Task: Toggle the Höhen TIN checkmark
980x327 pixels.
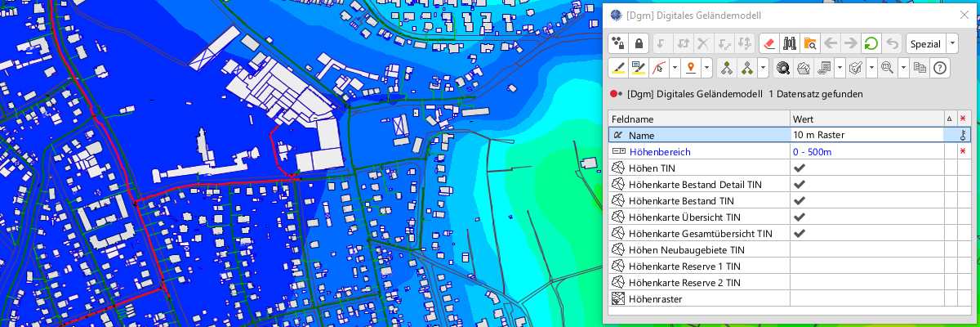Action: pos(800,168)
